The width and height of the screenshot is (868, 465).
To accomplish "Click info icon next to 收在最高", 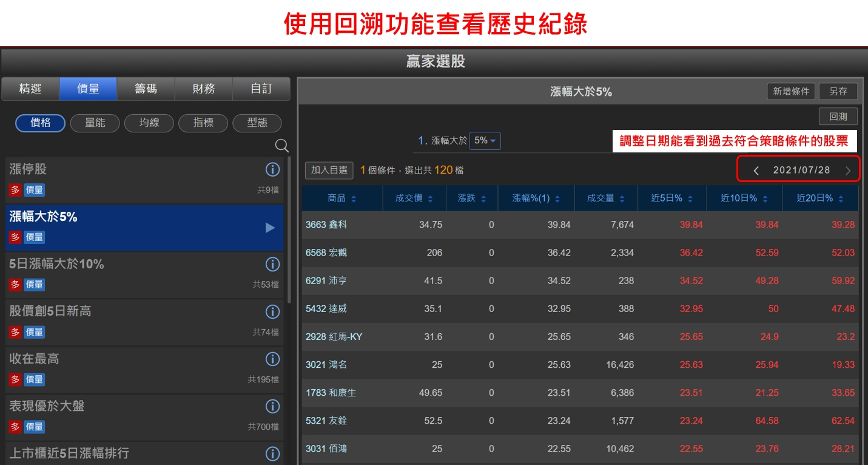I will [x=272, y=359].
